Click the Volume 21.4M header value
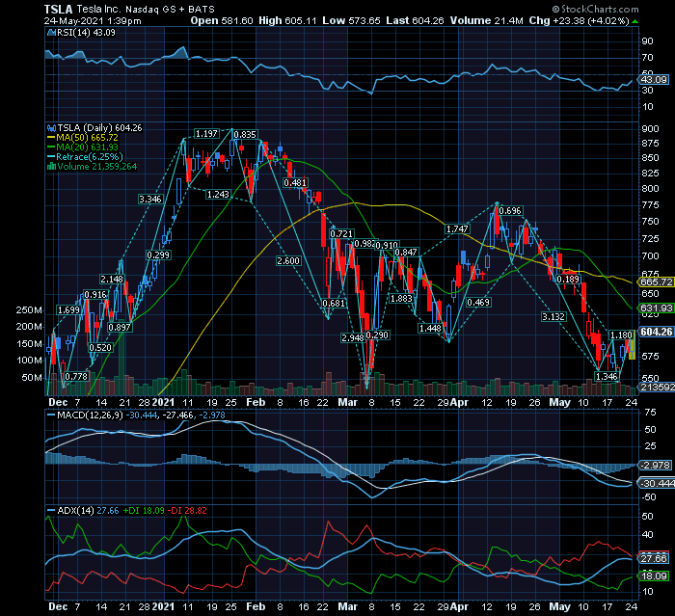 [x=486, y=20]
